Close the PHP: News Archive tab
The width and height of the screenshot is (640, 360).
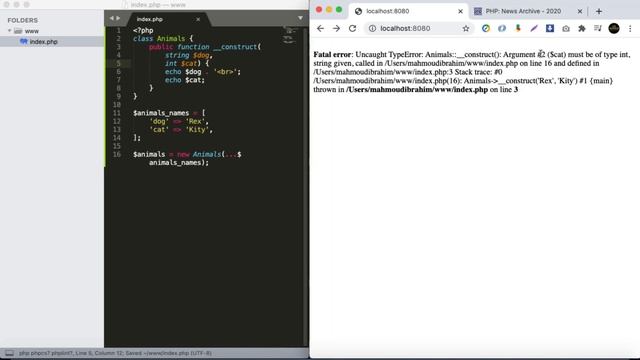(580, 11)
